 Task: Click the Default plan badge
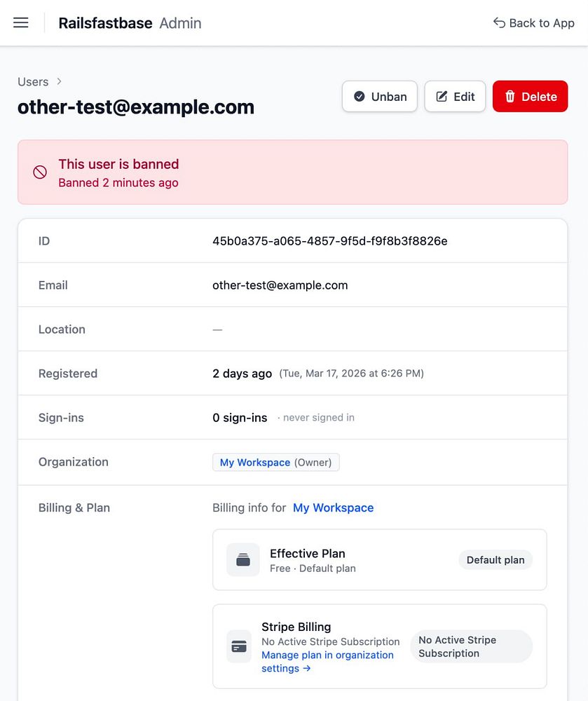(x=495, y=560)
